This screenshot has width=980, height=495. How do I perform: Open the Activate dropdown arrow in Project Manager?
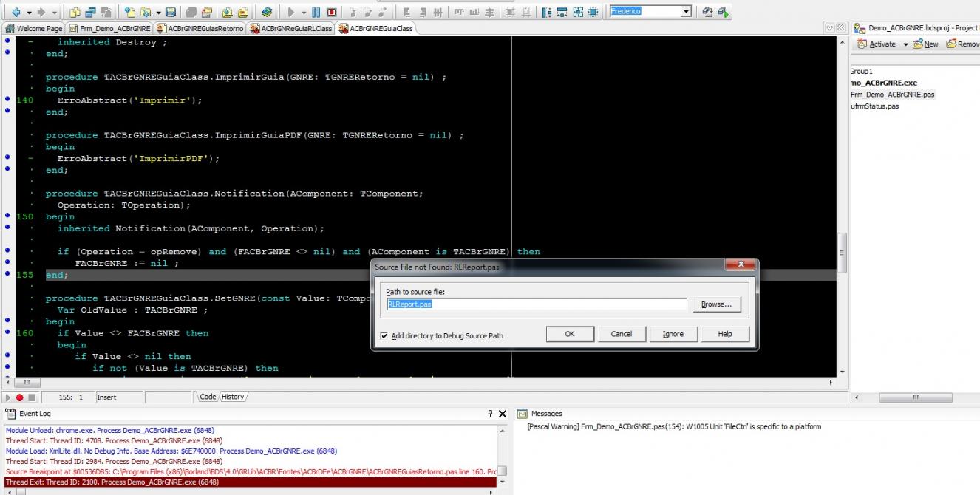pyautogui.click(x=905, y=44)
